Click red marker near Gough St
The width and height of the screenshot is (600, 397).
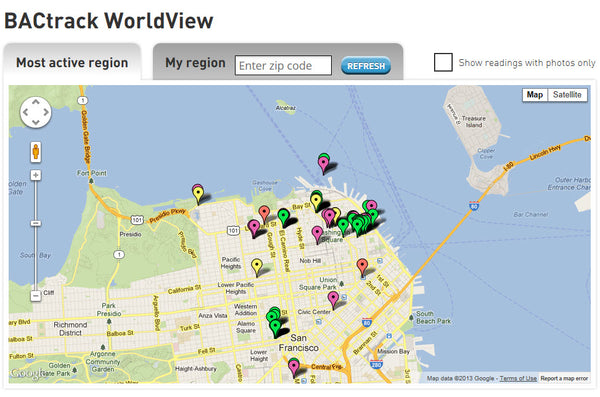[x=264, y=214]
